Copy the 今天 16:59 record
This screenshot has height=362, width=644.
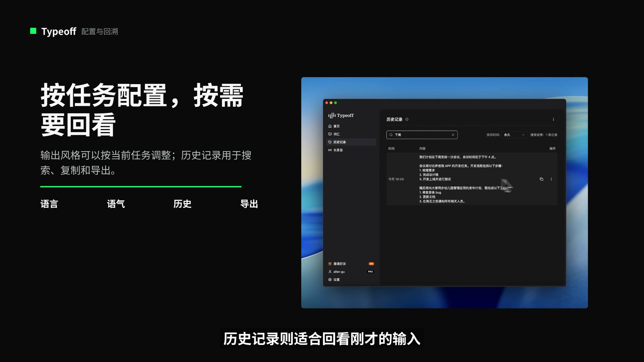pos(541,179)
